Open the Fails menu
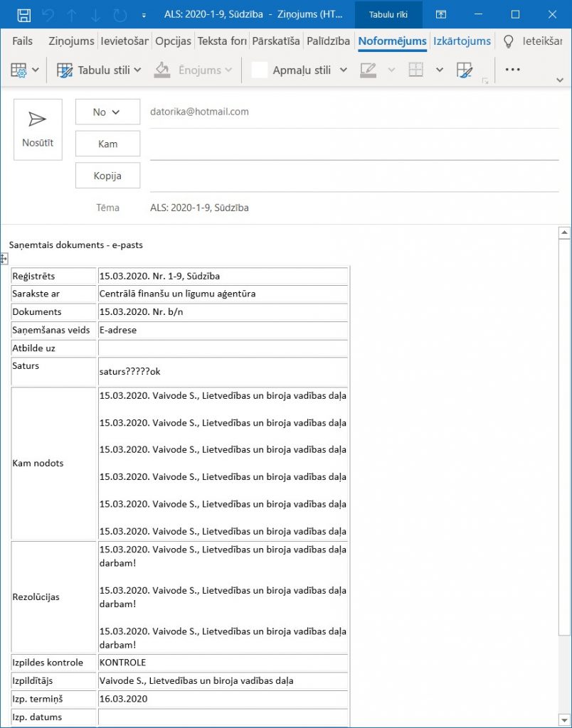 22,41
